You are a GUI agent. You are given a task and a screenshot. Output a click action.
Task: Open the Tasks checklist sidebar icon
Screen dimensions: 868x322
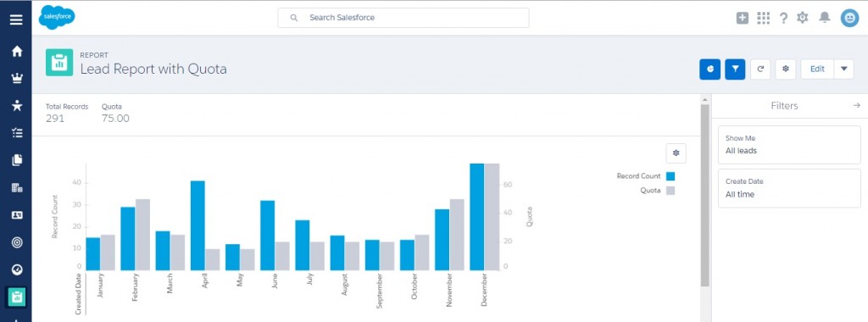pos(17,133)
